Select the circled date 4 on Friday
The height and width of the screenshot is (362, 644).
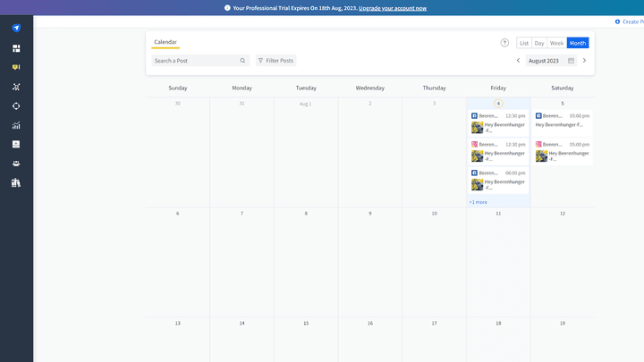[498, 104]
